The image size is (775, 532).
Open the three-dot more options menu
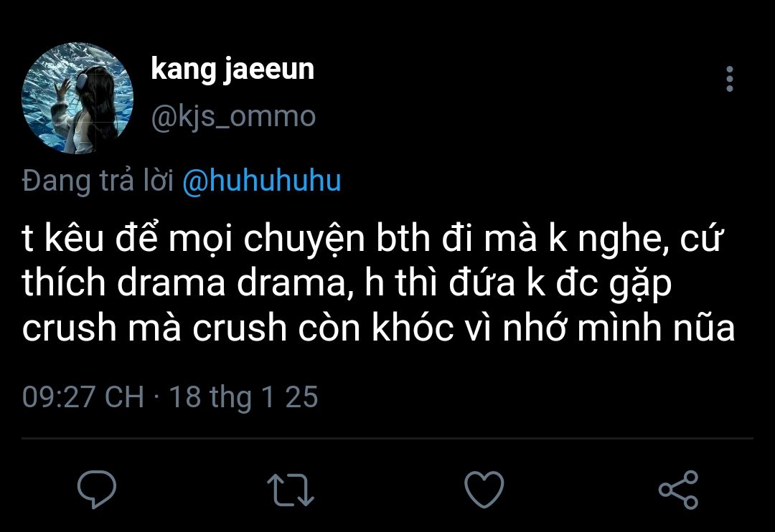729,79
